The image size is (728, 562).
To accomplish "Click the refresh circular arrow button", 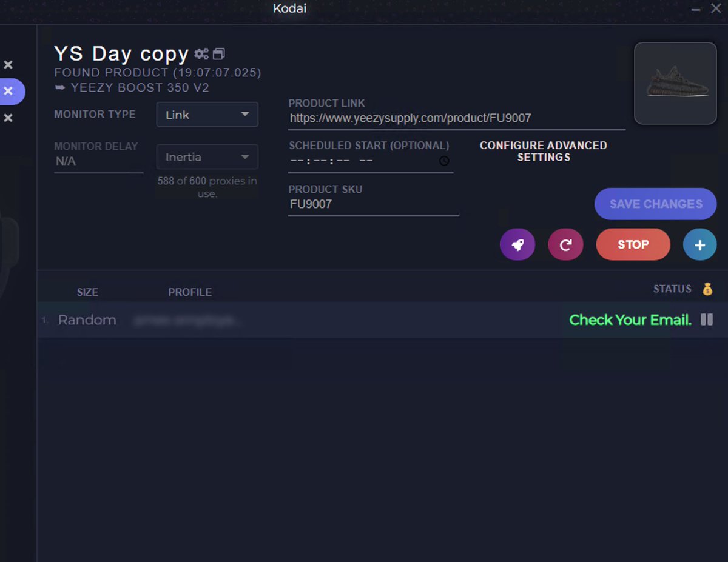I will point(565,244).
